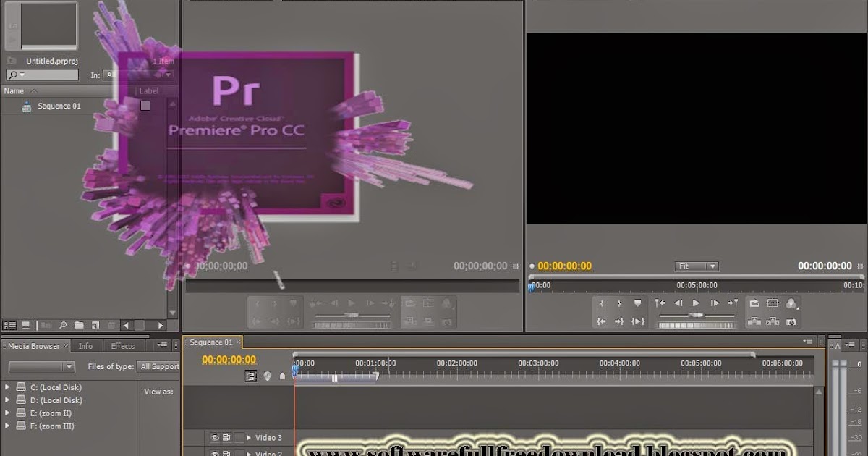The height and width of the screenshot is (456, 868).
Task: Create a New Bin in Project panel
Action: pos(79,326)
